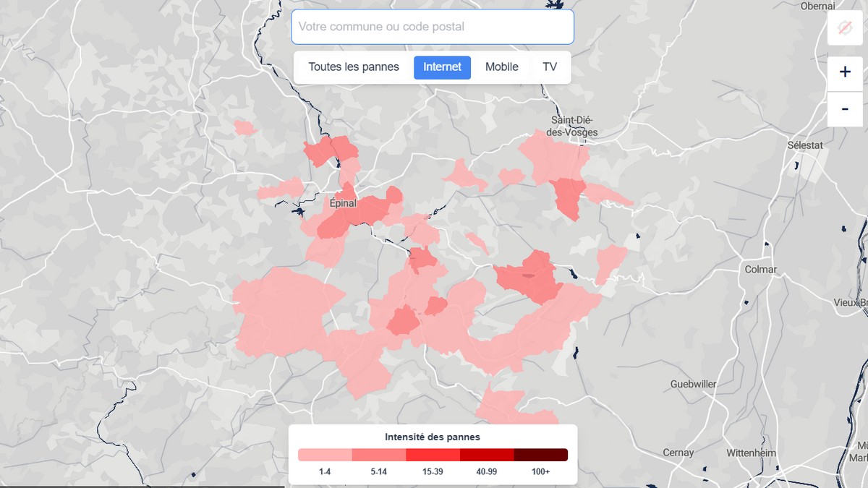Select the Toutes les pannes tab
The image size is (868, 488).
click(354, 67)
